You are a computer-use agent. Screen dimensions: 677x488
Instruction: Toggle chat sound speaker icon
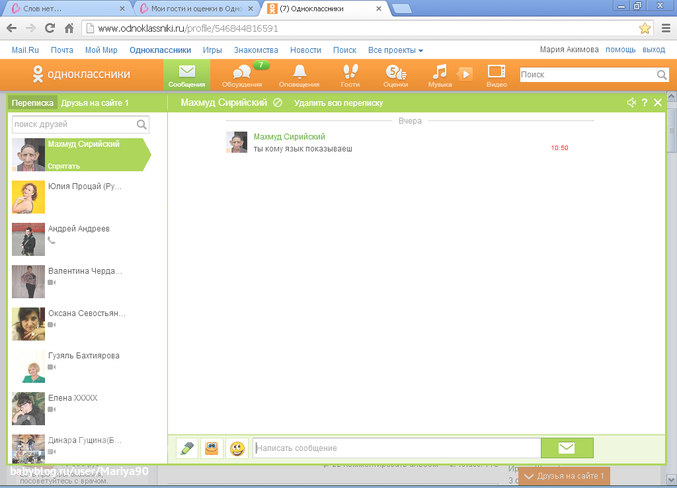coord(631,103)
